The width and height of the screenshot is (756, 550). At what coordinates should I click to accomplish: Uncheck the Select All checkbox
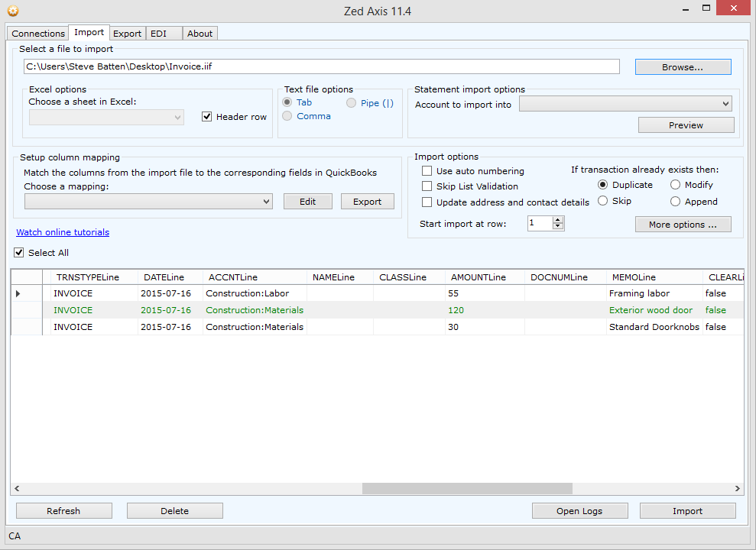[x=19, y=253]
